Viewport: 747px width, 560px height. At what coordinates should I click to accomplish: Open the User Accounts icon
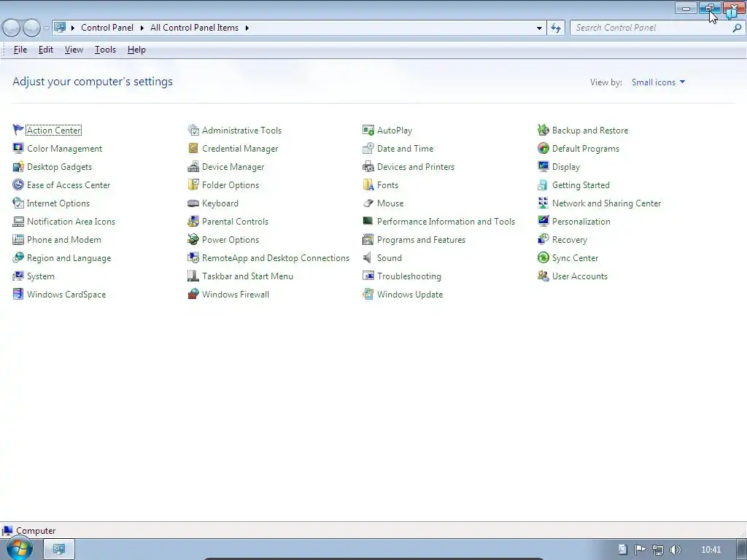[x=543, y=276]
